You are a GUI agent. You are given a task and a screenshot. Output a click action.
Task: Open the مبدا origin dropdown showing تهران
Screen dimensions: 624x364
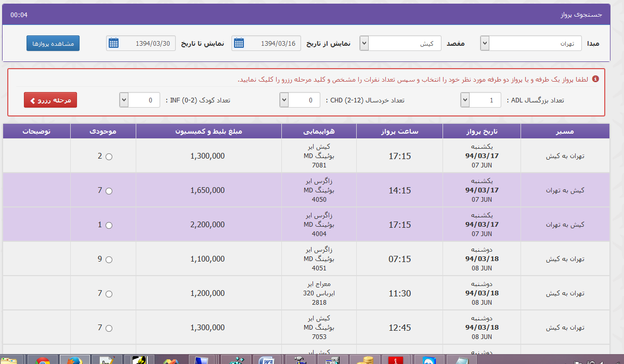coord(485,43)
